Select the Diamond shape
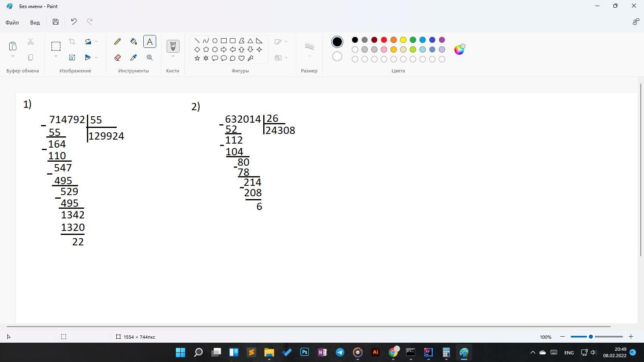Screen dimensions: 644x362 (x=197, y=49)
